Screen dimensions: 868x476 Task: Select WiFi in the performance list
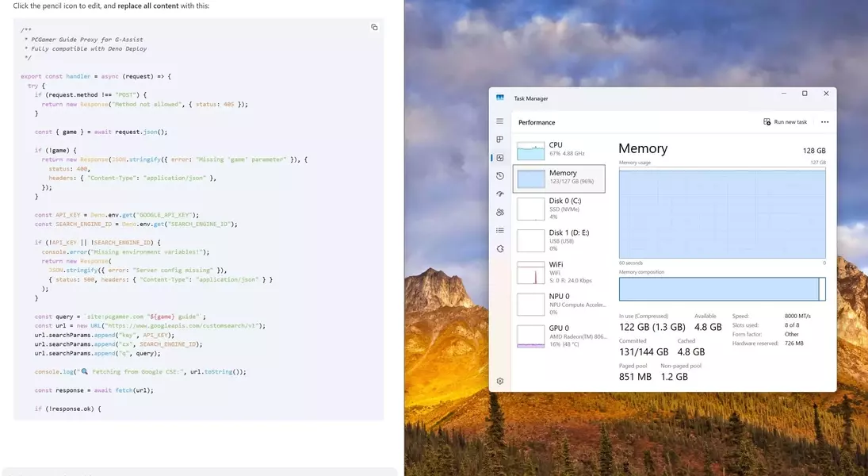[x=559, y=273]
